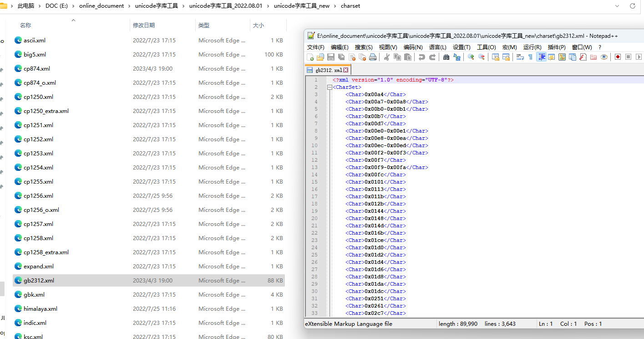Click the Paste toolbar icon
644x339 pixels.
coord(408,57)
